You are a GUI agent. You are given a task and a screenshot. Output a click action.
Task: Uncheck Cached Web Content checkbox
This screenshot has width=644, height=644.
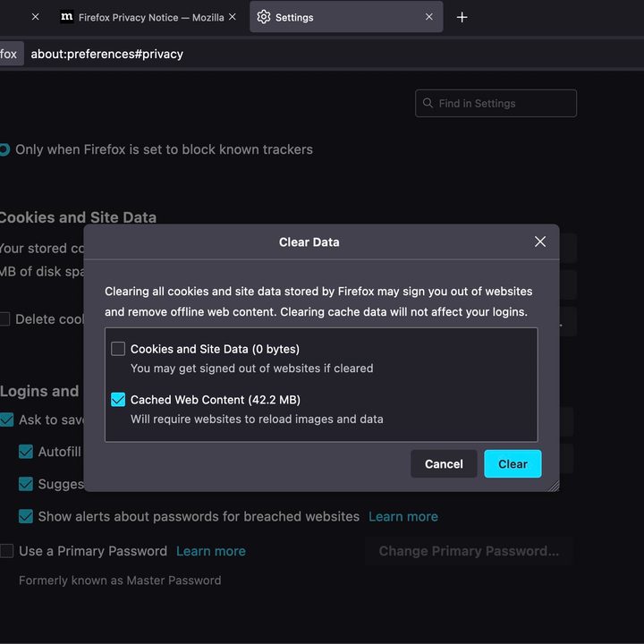[x=118, y=400]
